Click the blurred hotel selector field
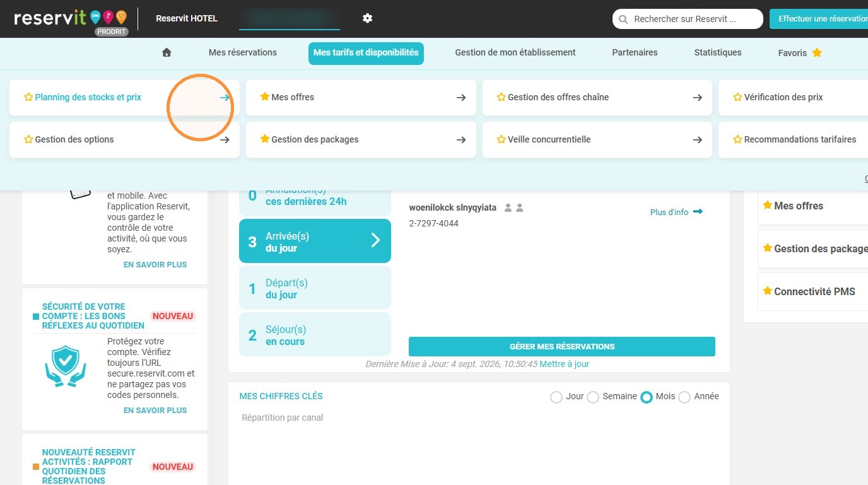Image resolution: width=868 pixels, height=485 pixels. tap(290, 18)
